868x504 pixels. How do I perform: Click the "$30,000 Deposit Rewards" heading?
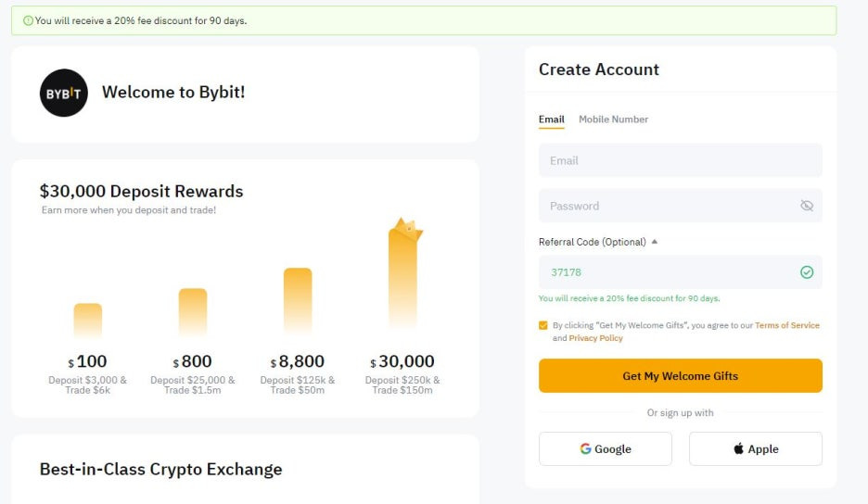141,192
